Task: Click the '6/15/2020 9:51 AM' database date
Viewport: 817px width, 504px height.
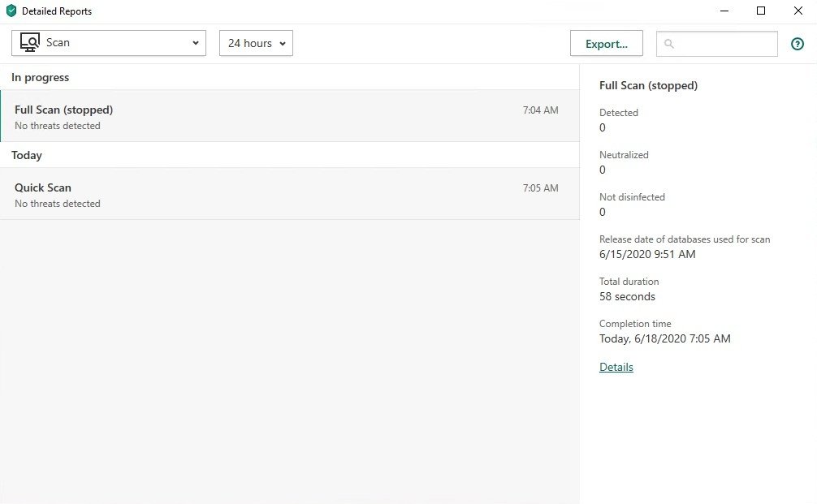Action: [x=647, y=255]
